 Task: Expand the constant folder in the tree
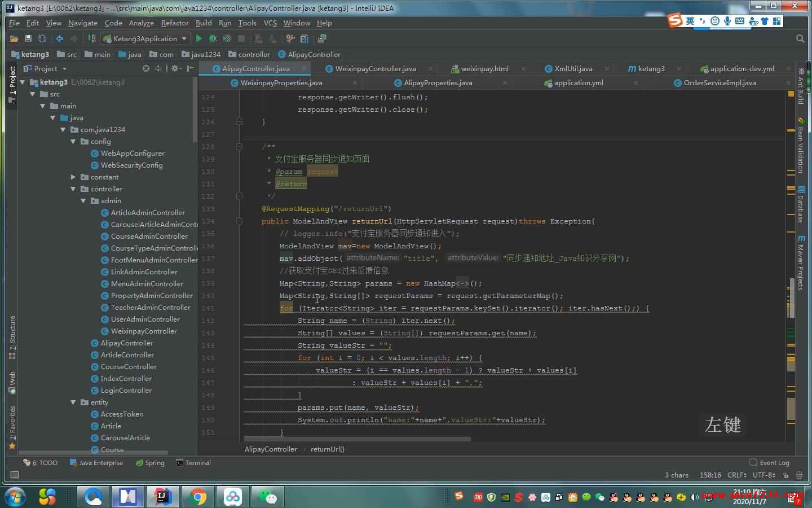73,177
